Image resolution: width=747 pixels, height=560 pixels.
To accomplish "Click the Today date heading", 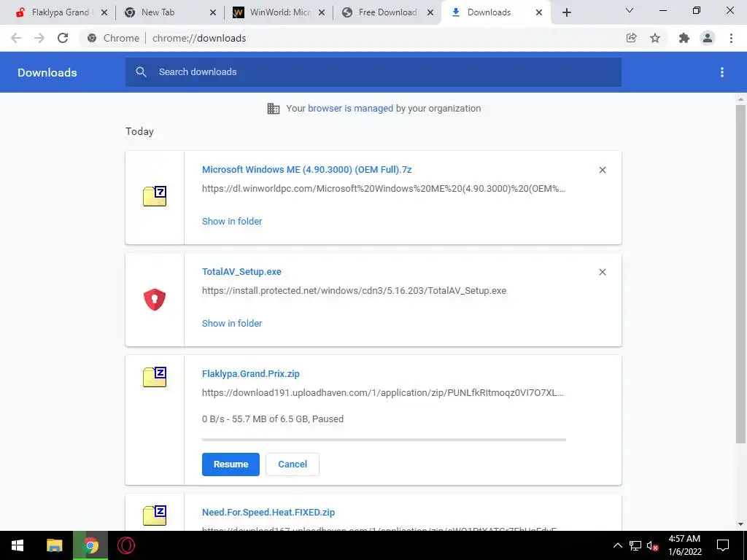I will pos(139,131).
